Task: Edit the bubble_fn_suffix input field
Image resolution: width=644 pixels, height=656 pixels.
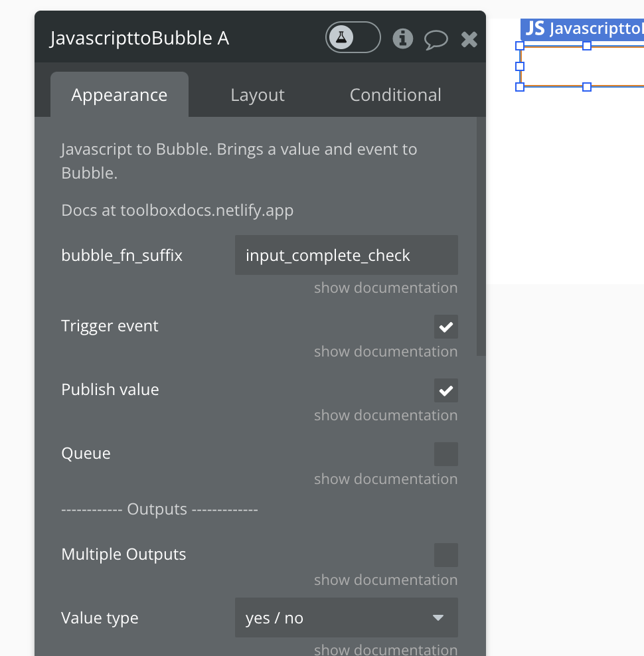Action: pyautogui.click(x=347, y=255)
